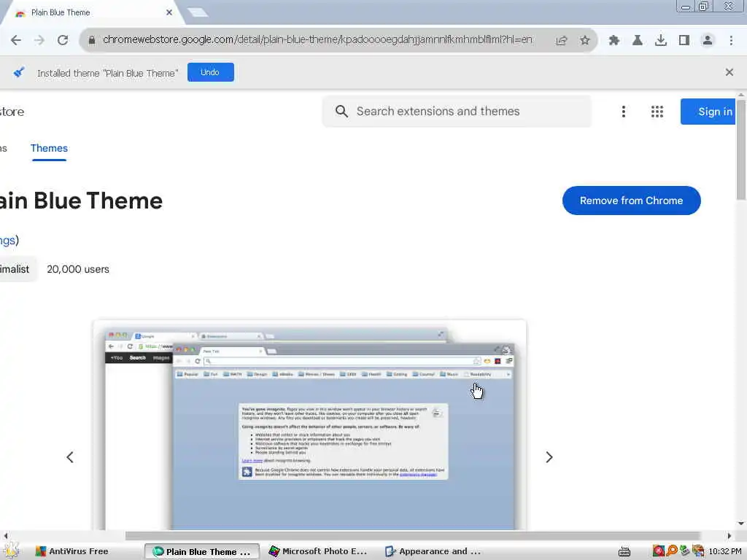Undo the installed theme
747x560 pixels.
click(210, 72)
